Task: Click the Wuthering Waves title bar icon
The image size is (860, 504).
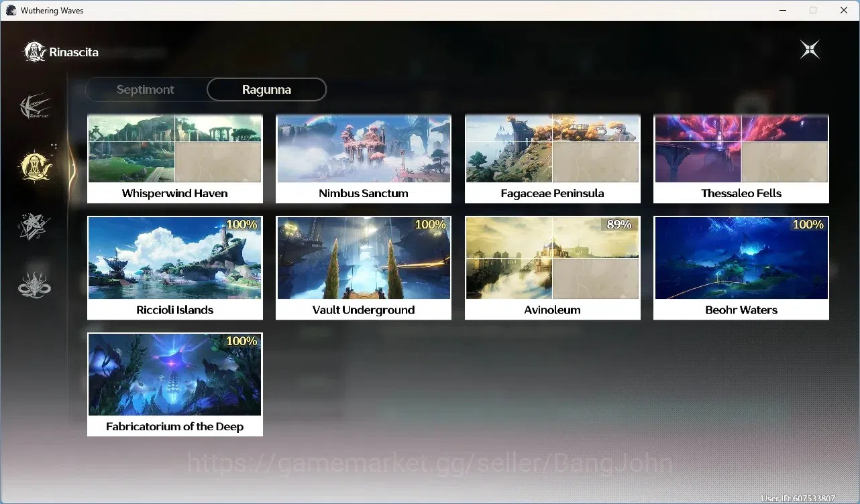Action: click(x=11, y=10)
